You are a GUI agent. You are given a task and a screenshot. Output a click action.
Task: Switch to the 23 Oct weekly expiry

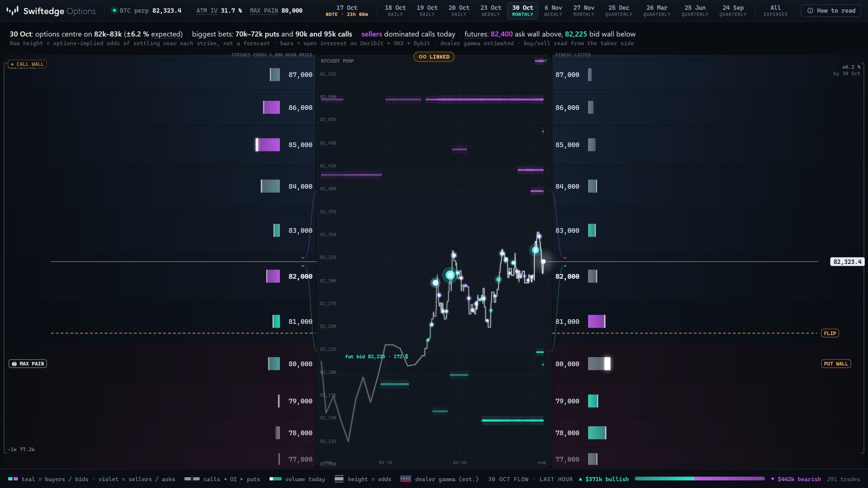[x=490, y=11]
